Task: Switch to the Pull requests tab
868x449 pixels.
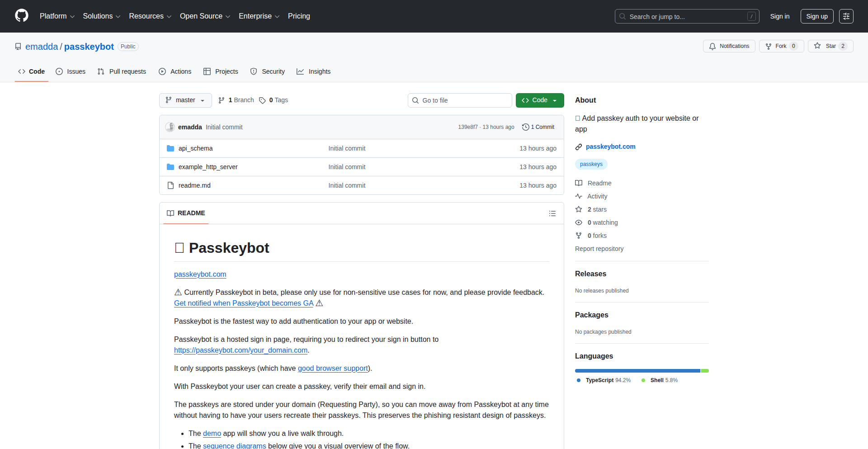Action: [121, 71]
